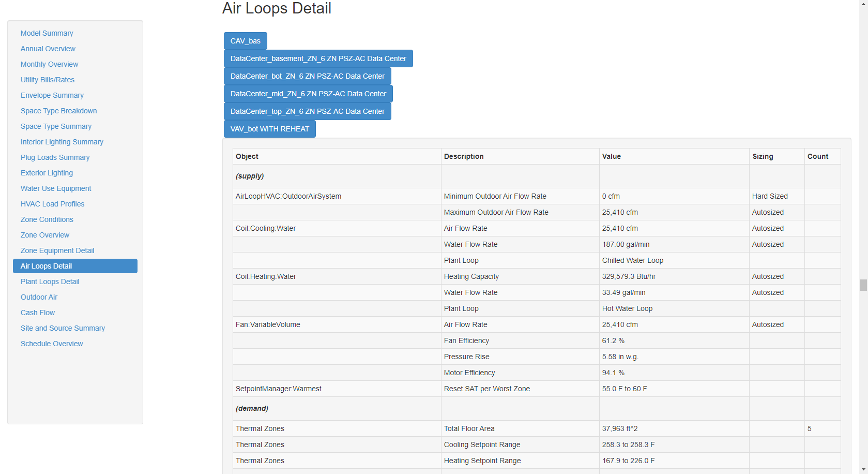Image resolution: width=868 pixels, height=474 pixels.
Task: Open Water Use Equipment report
Action: pos(56,188)
